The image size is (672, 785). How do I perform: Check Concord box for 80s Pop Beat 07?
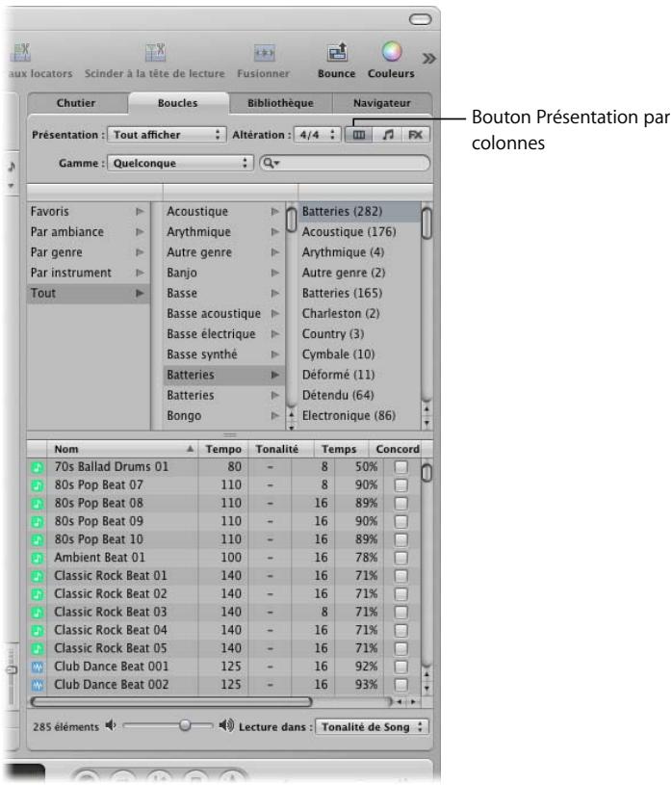click(x=401, y=485)
